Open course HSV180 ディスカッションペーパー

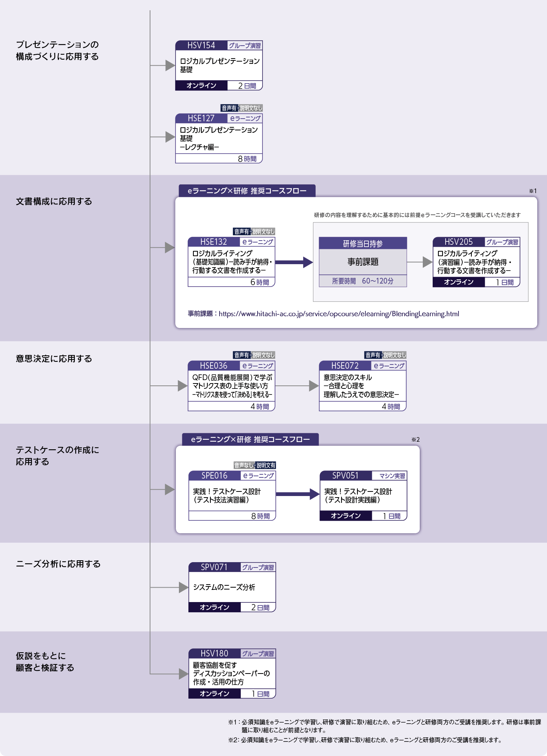click(232, 674)
